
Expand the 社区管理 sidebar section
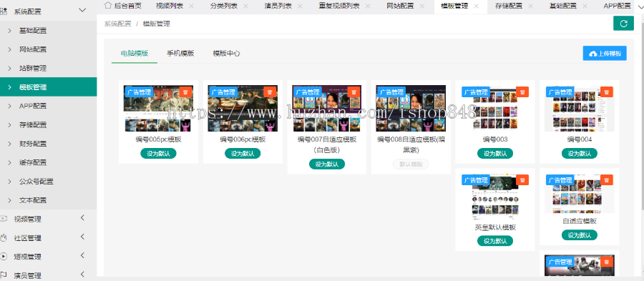click(x=82, y=237)
